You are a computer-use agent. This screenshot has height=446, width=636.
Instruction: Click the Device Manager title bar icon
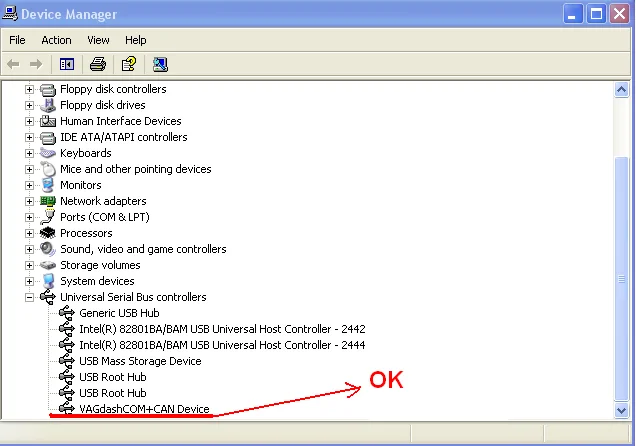coord(10,13)
